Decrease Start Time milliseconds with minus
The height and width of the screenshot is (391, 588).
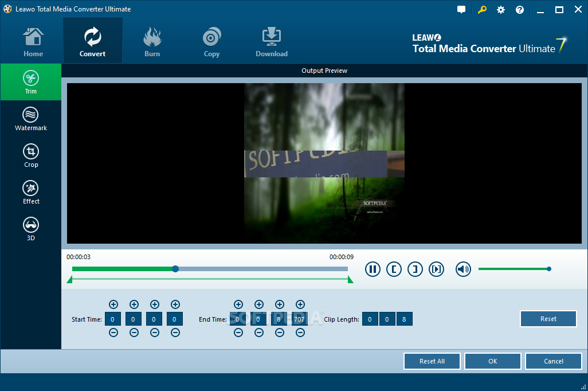click(175, 333)
